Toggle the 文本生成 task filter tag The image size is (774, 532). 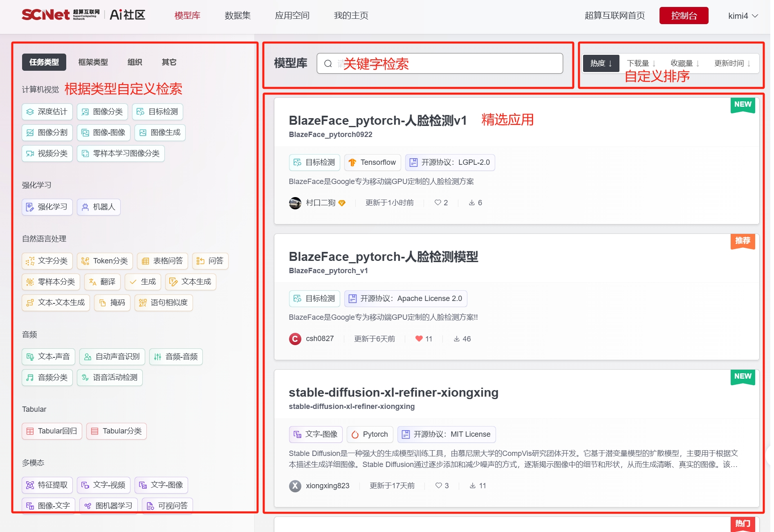pyautogui.click(x=191, y=282)
